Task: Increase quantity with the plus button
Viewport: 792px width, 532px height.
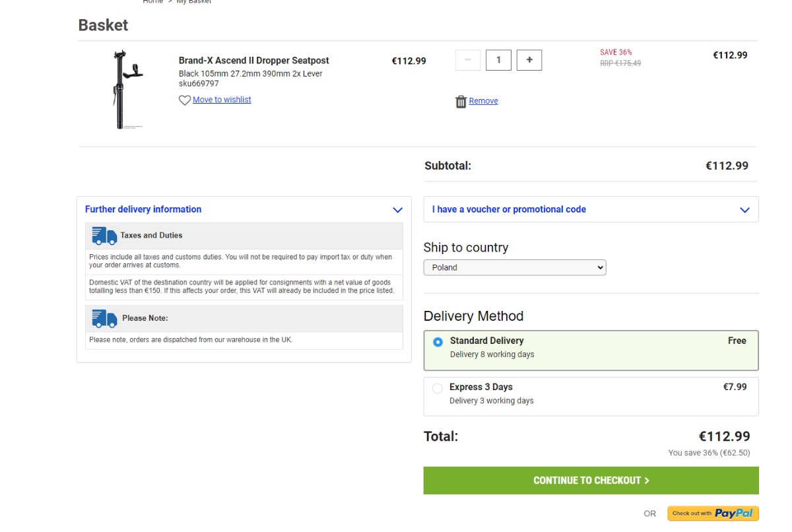Action: pyautogui.click(x=529, y=60)
